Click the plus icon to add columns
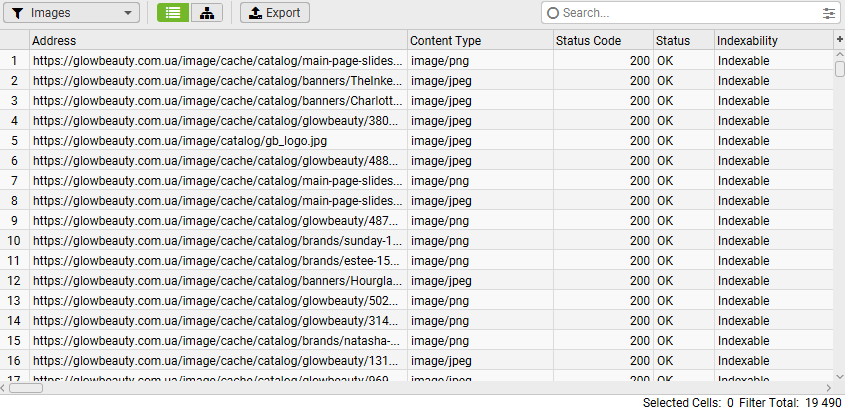Screen dimensions: 845x409 pos(839,39)
